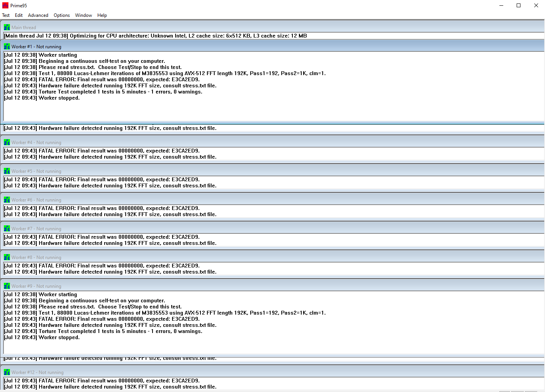Activate Worker #4 - Not running title bar
This screenshot has height=392, width=545.
[273, 142]
